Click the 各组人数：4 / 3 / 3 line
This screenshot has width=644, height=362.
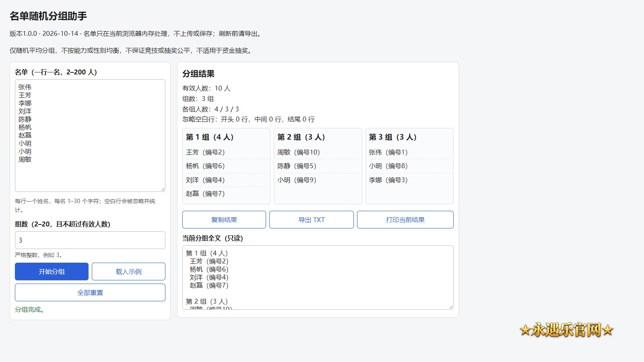coord(211,109)
